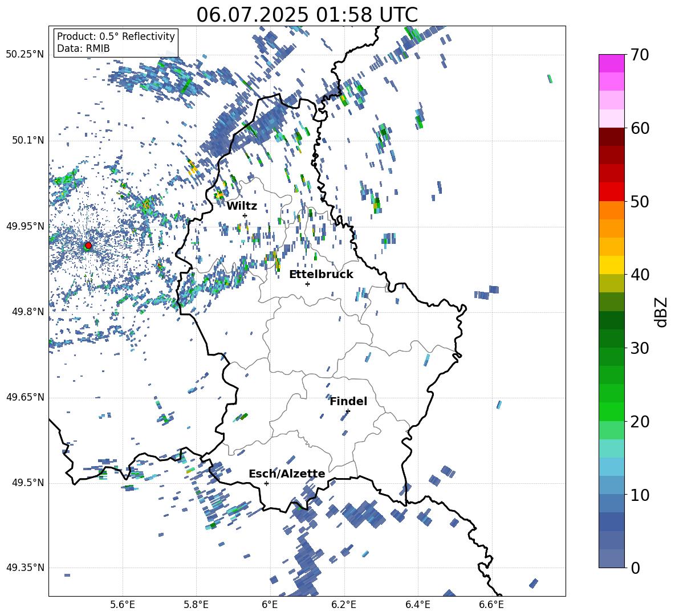Click the 10 value on the colorbar
675x616 pixels.
[640, 495]
